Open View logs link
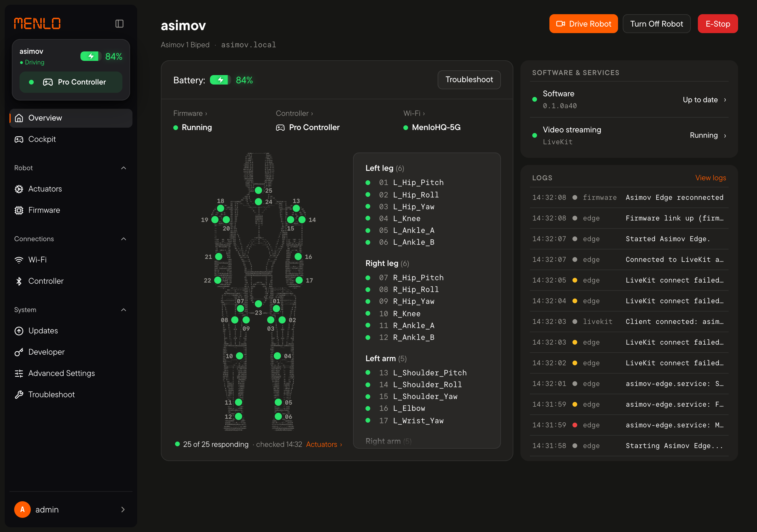This screenshot has height=532, width=757. click(711, 178)
